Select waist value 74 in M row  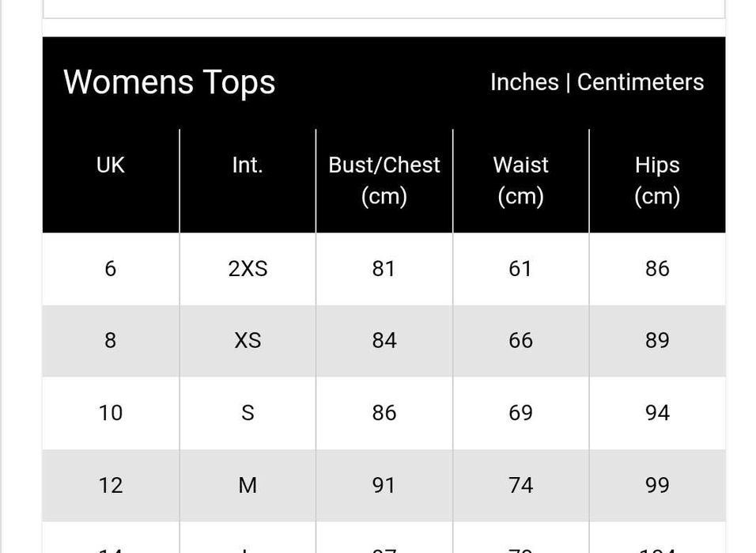(520, 485)
